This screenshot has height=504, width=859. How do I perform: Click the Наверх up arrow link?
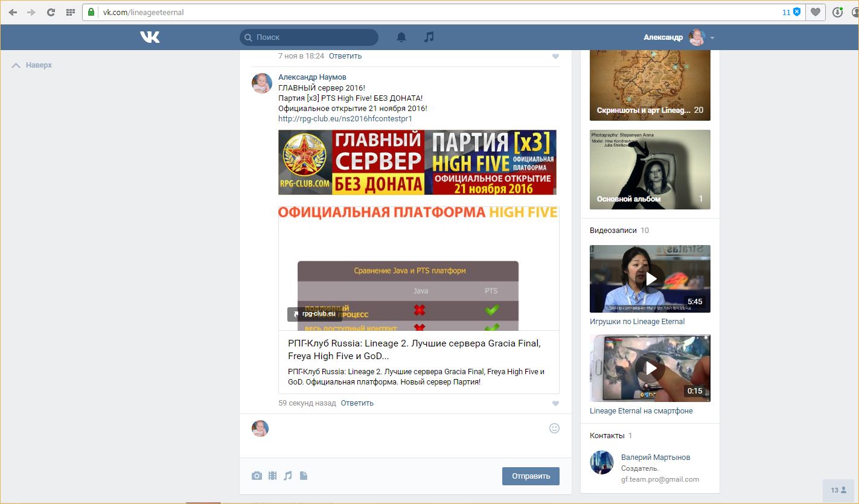click(x=32, y=65)
